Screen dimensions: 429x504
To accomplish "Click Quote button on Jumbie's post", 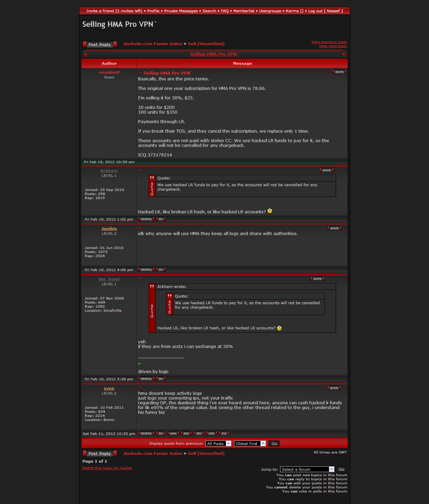I will tap(334, 228).
